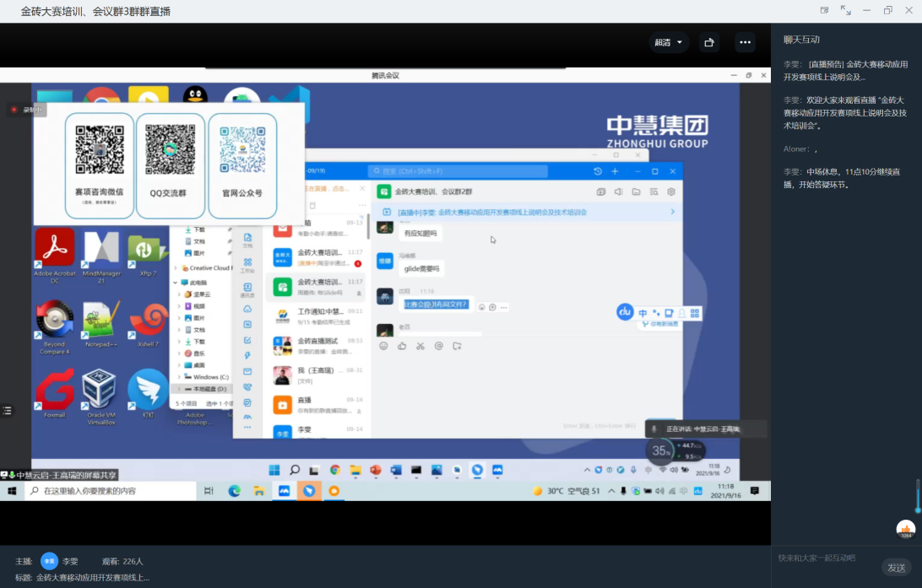Collapse 此电脑 in explorer tree
This screenshot has height=588, width=922.
(176, 283)
